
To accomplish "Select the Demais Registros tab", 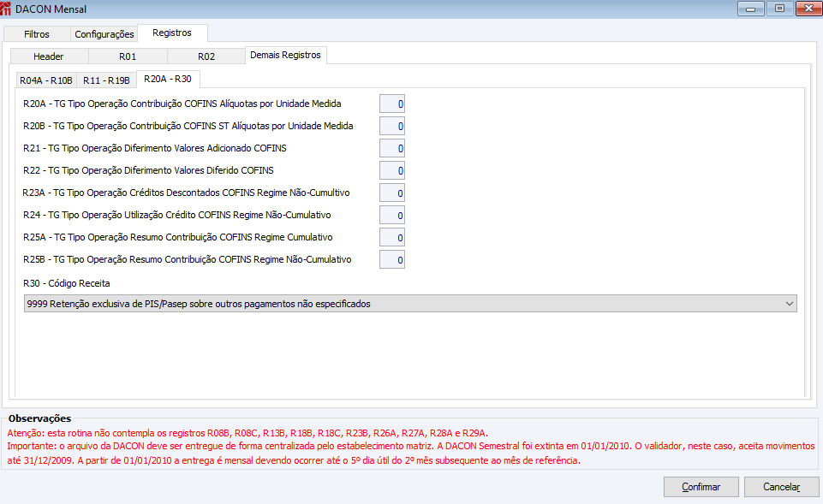I will coord(285,55).
